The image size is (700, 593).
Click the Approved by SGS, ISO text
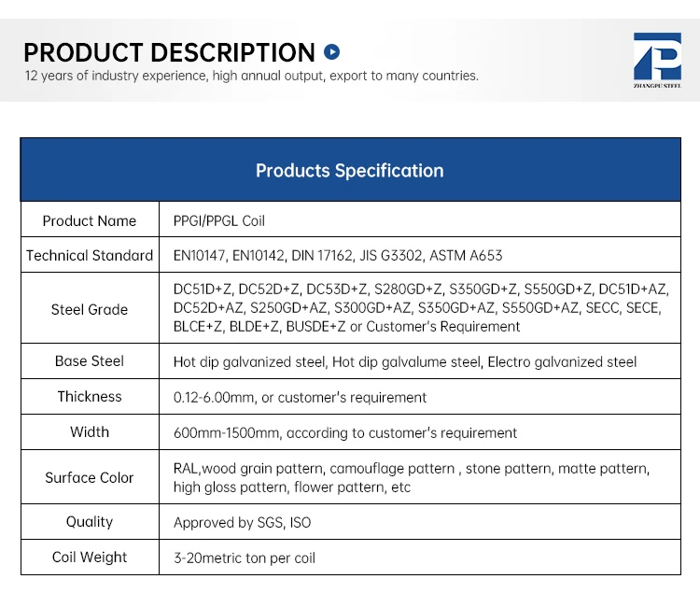point(242,522)
